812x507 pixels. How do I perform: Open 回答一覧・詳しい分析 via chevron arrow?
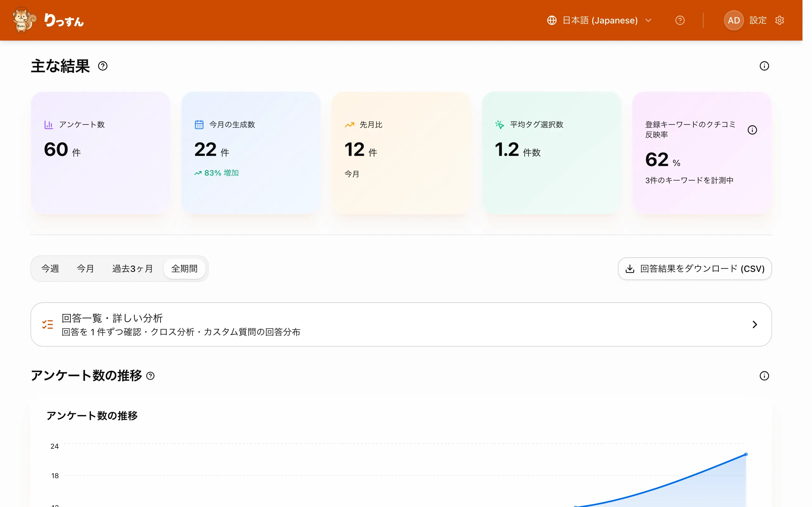[x=755, y=324]
